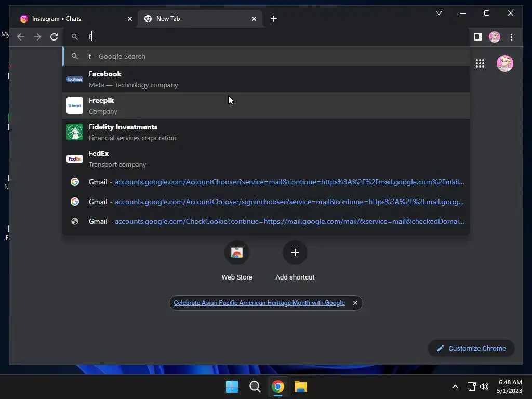Show hidden system tray icons

tap(455, 387)
